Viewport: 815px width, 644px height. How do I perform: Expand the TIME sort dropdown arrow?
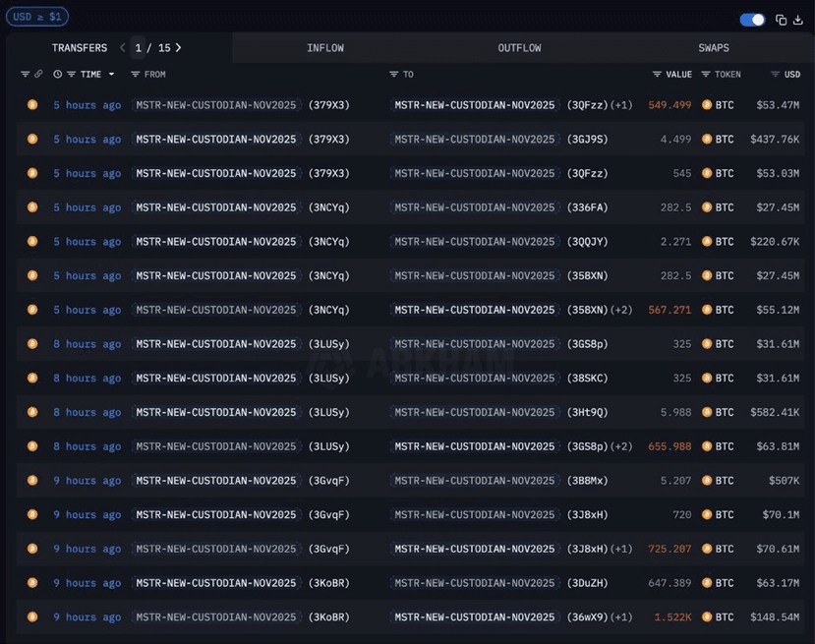[111, 75]
